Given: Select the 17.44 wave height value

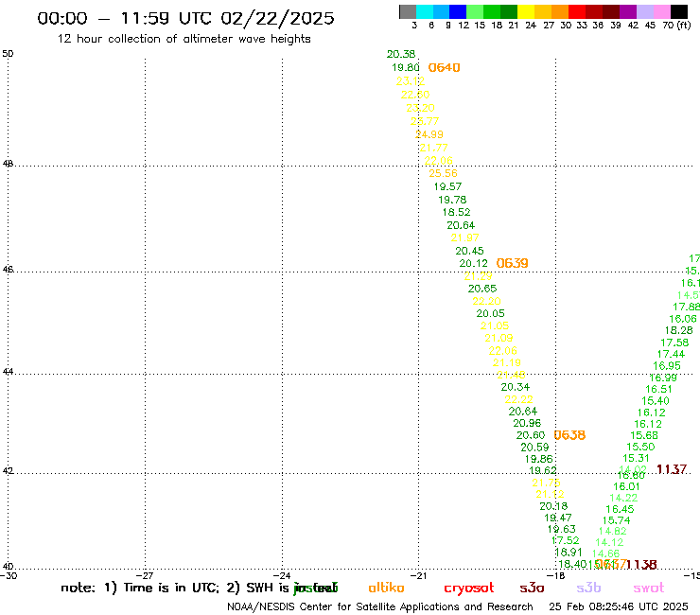Looking at the screenshot, I should tap(671, 354).
